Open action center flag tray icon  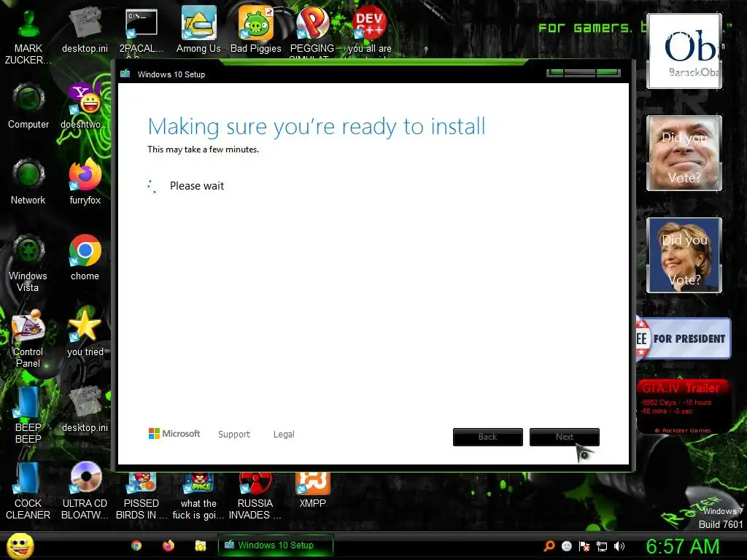click(x=584, y=546)
